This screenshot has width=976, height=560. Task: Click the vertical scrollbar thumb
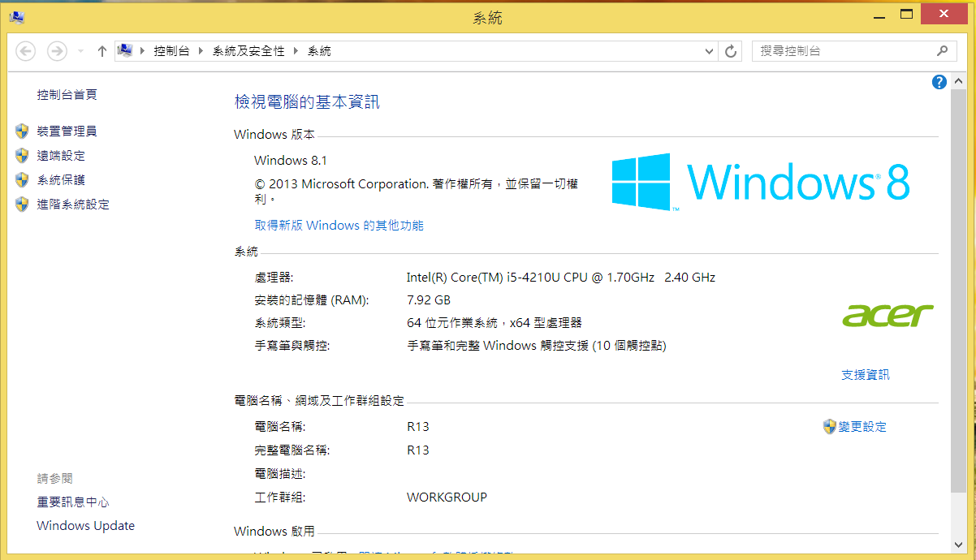pos(960,291)
